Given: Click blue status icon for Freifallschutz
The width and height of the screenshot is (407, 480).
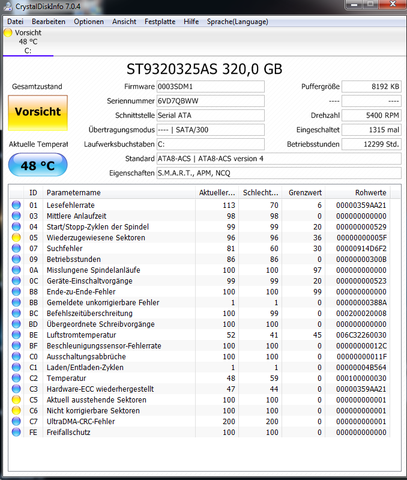Looking at the screenshot, I should (16, 432).
